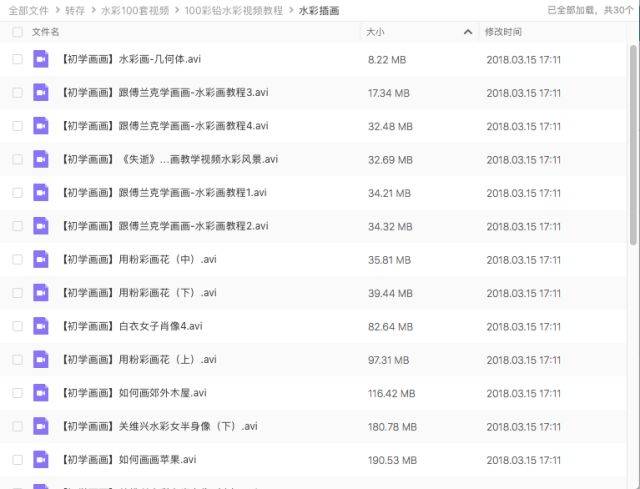Click video icon for 水彩画-几何体.avi
The image size is (640, 489).
point(41,60)
